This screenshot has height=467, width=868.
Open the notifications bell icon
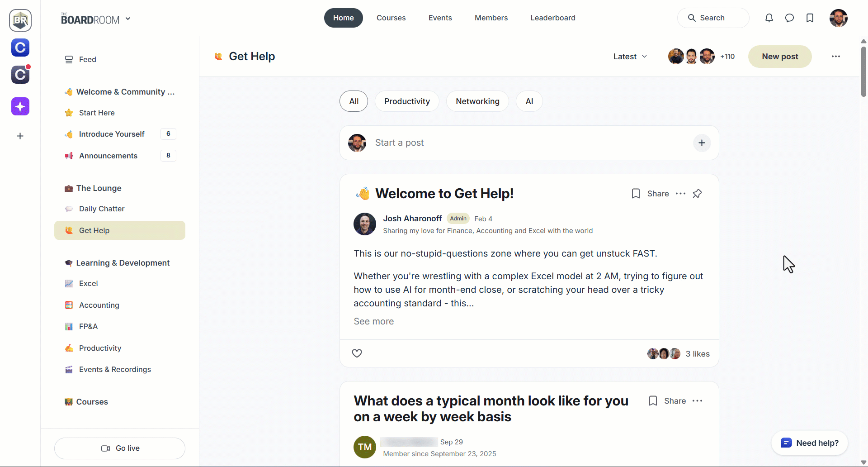tap(769, 18)
